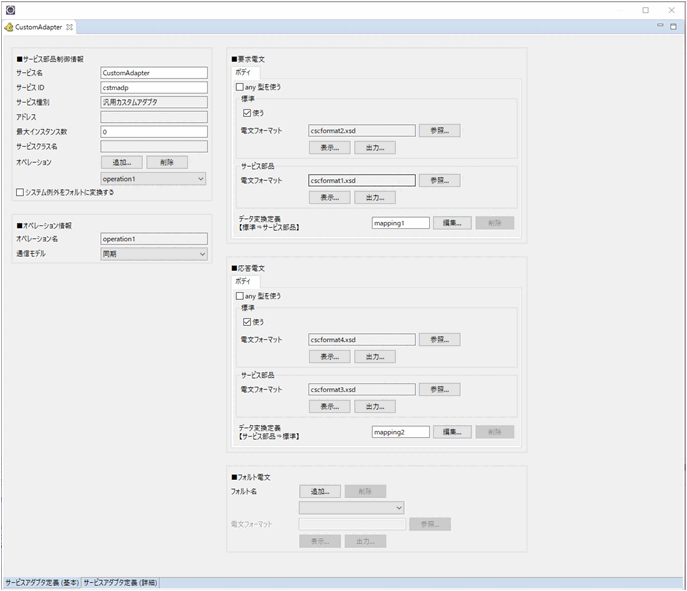Minimize the editor area panel
This screenshot has width=687, height=591.
[x=658, y=27]
